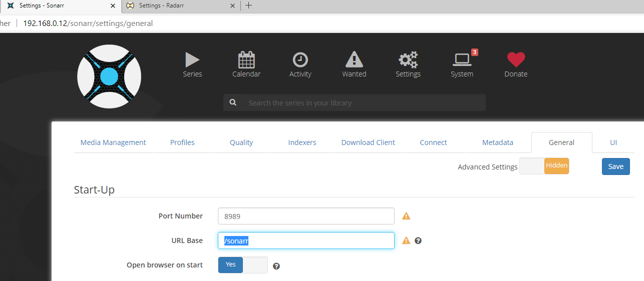Toggle Open browser on start switch
This screenshot has width=644, height=281.
click(x=243, y=265)
